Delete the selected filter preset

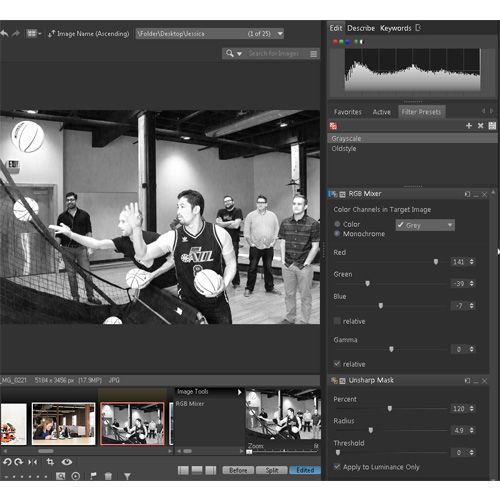point(480,126)
